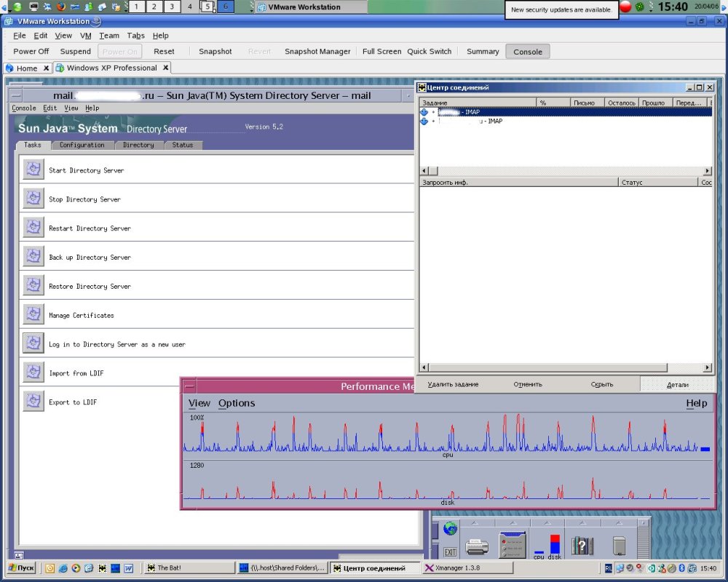Click the Word quick launch icon in XP taskbar
Viewport: 728px width, 582px height.
pyautogui.click(x=129, y=568)
